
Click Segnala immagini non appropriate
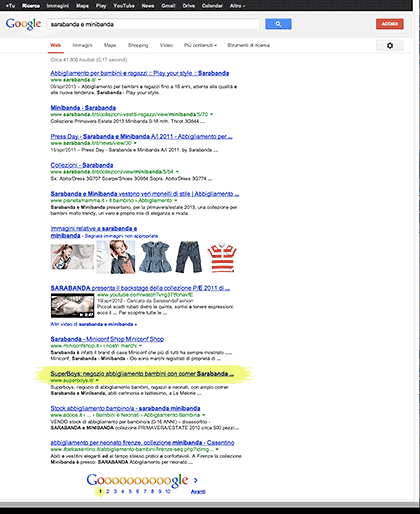(x=121, y=236)
